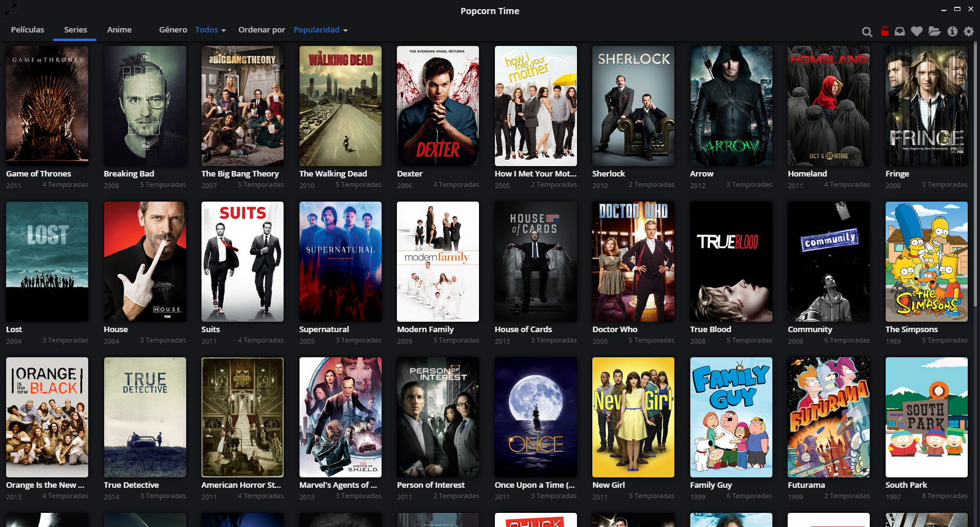Image resolution: width=980 pixels, height=527 pixels.
Task: Select the Supernatural poster
Action: click(341, 262)
